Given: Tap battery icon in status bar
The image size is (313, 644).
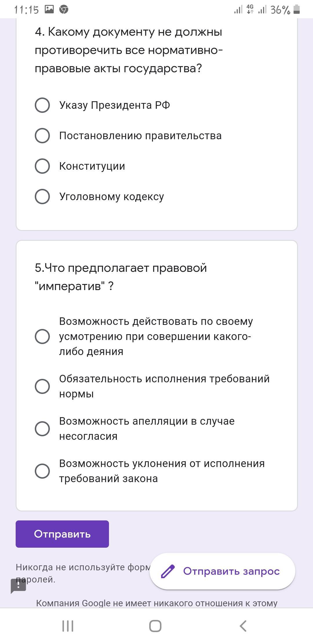Looking at the screenshot, I should pos(296,9).
